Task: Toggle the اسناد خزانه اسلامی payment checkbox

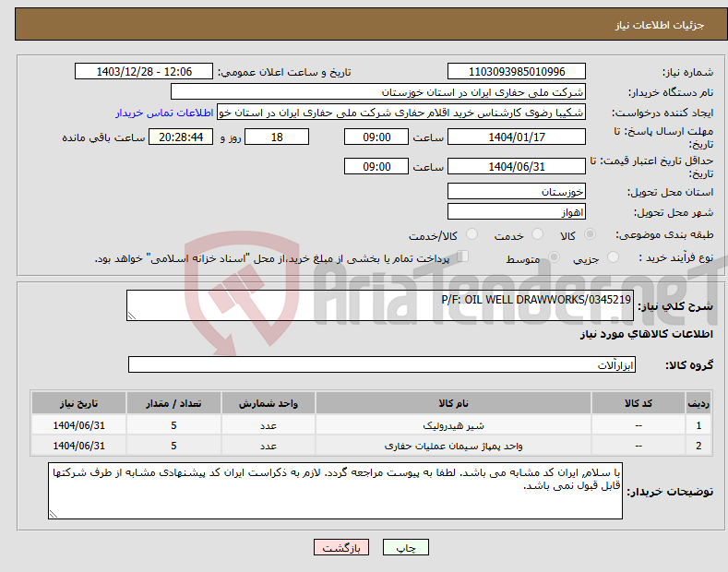Action: pos(462,256)
